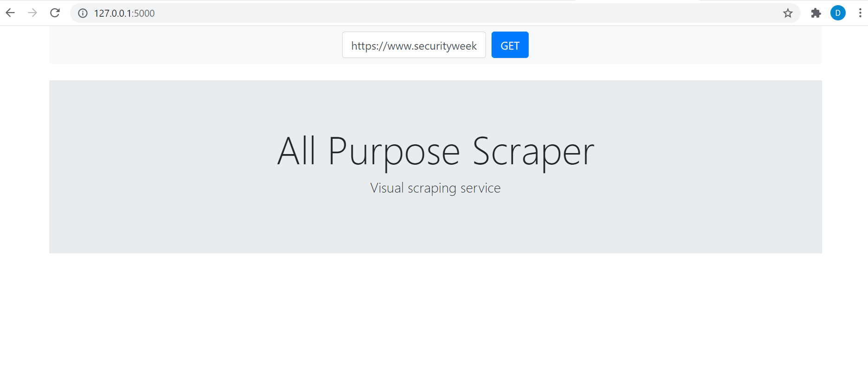Click the 'Visual scraping service' subtitle
This screenshot has height=387, width=868.
point(435,188)
